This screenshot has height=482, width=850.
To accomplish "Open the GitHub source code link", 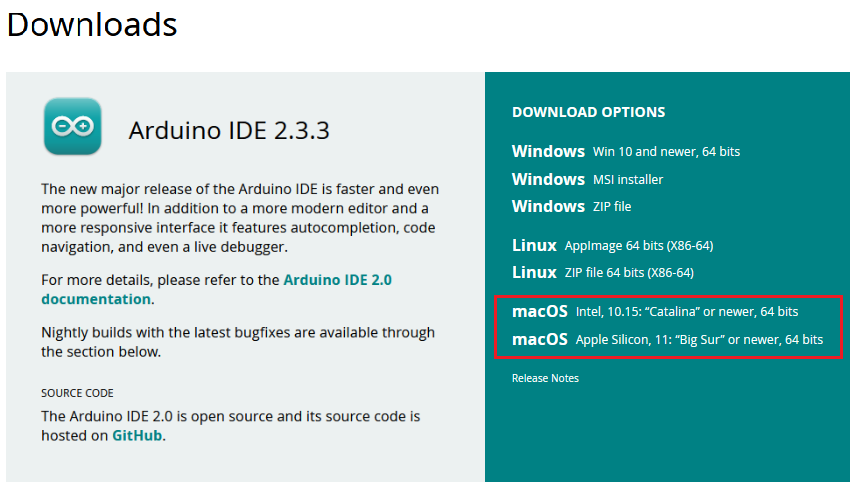I will click(x=137, y=435).
